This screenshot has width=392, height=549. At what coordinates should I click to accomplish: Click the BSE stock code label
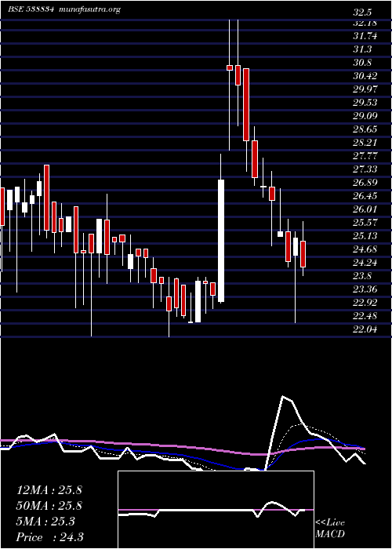pos(31,9)
